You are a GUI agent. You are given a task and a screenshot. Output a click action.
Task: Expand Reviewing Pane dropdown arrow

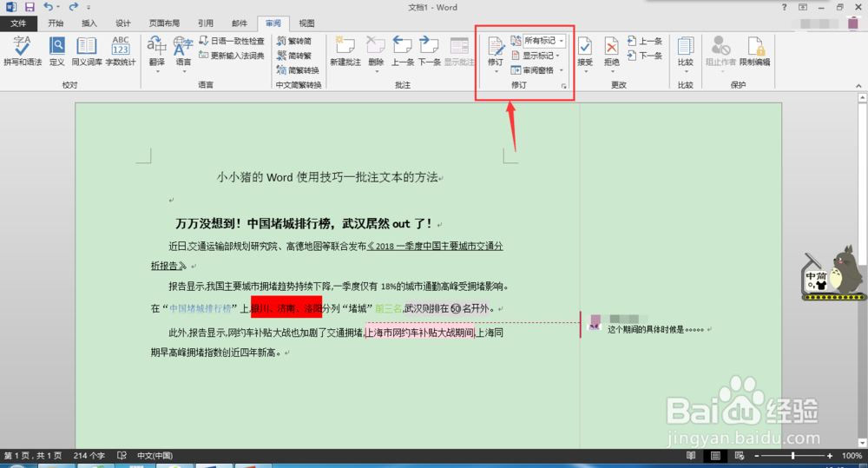562,70
